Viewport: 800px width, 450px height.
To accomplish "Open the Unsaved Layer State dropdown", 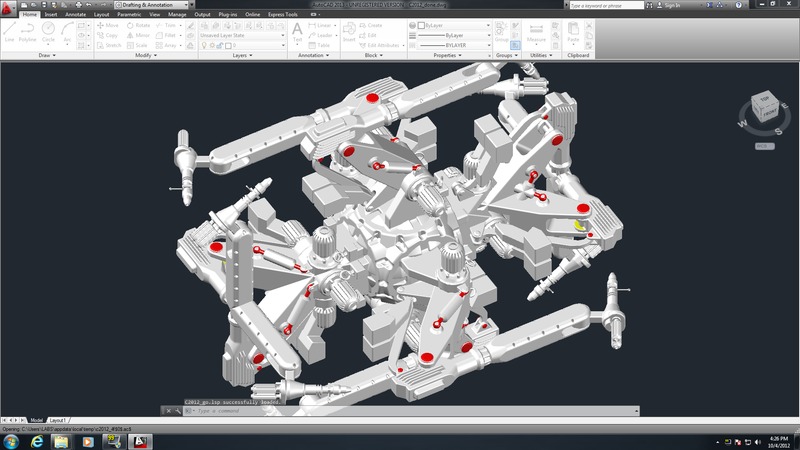I will pos(240,35).
